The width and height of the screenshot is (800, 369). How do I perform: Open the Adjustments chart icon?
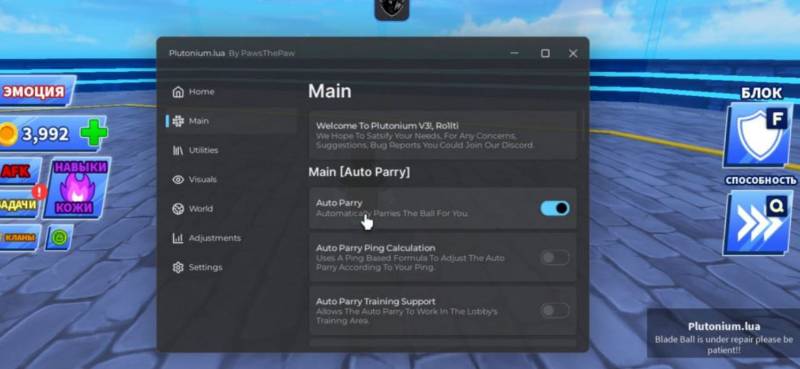tap(178, 238)
